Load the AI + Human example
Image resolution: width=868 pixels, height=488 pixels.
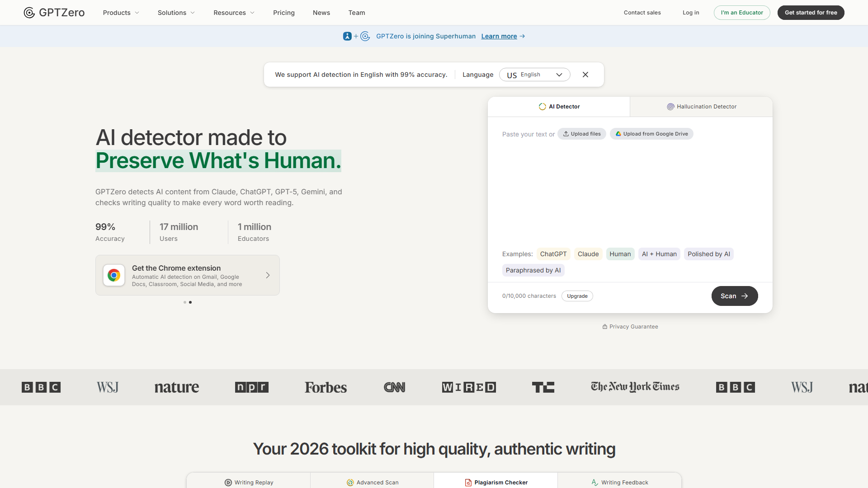(x=659, y=254)
